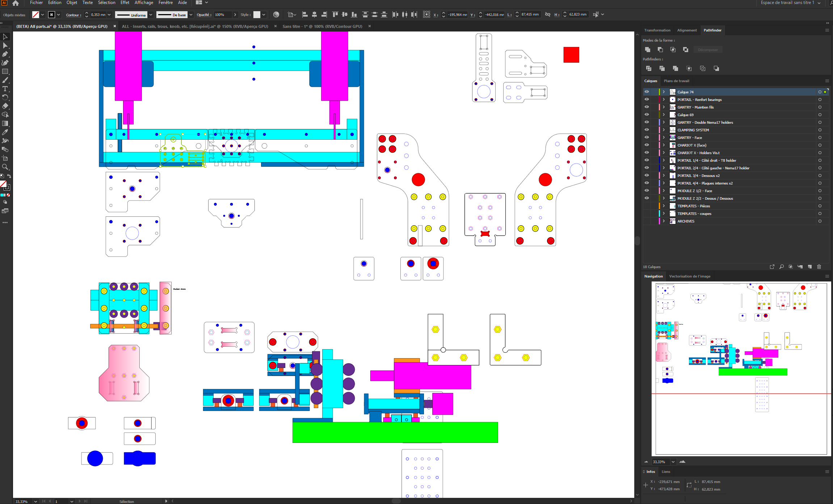Click the Unite shape mode icon

648,50
